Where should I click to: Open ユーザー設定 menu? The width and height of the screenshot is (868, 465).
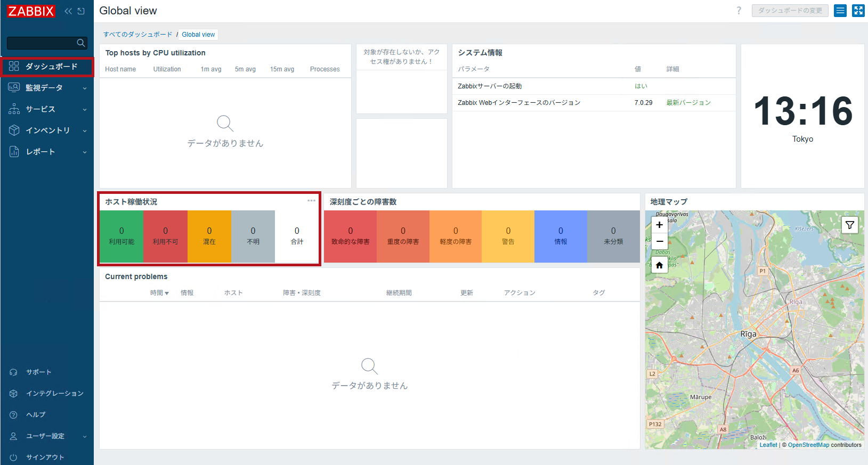click(47, 436)
